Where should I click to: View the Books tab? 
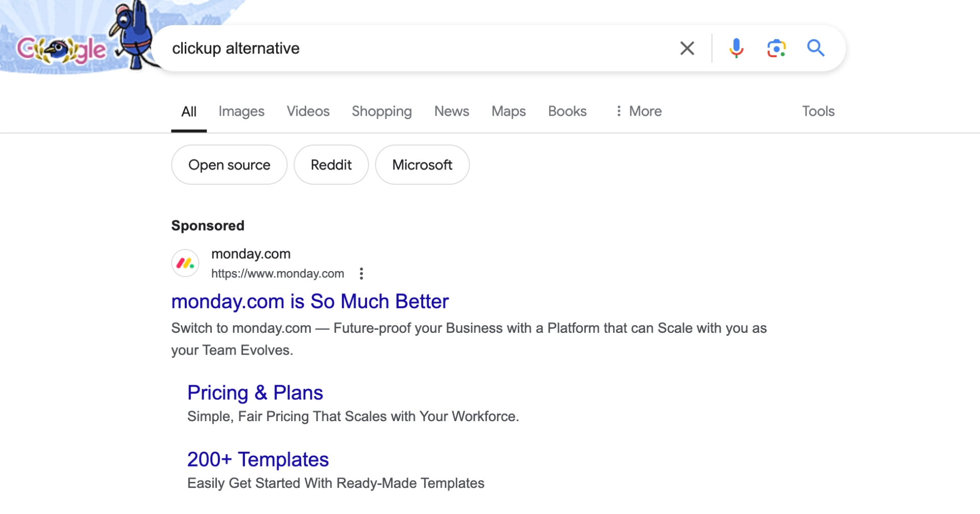click(x=568, y=111)
